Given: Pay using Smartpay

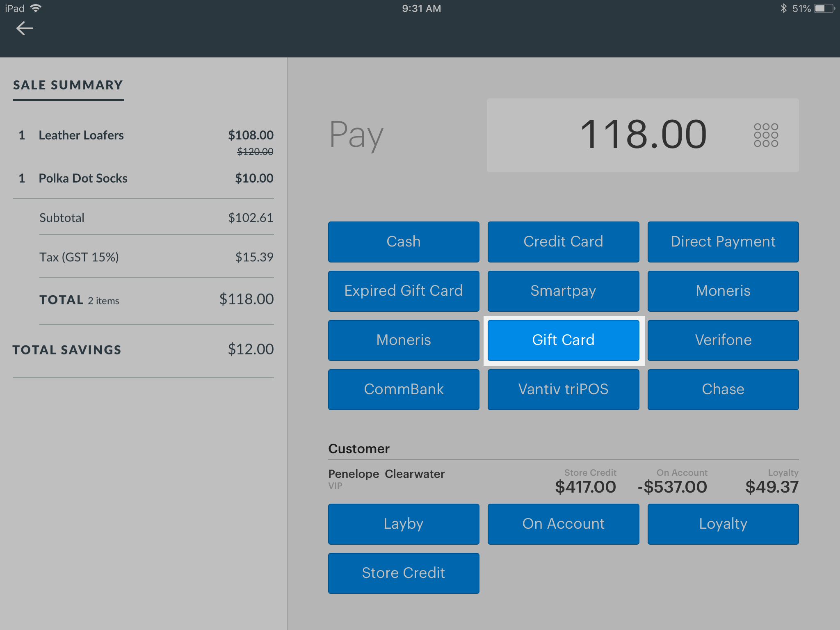Looking at the screenshot, I should pyautogui.click(x=563, y=291).
